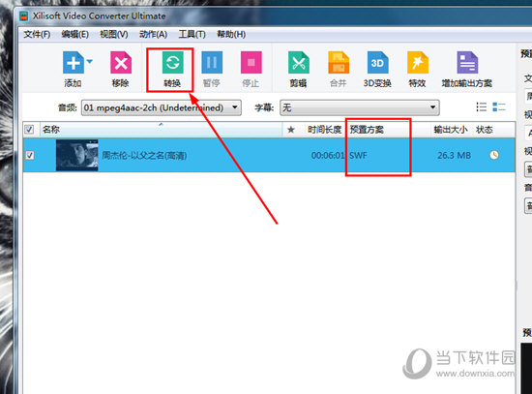Open the 动作(A) menu
Screen dimensions: 532x394
tap(154, 34)
